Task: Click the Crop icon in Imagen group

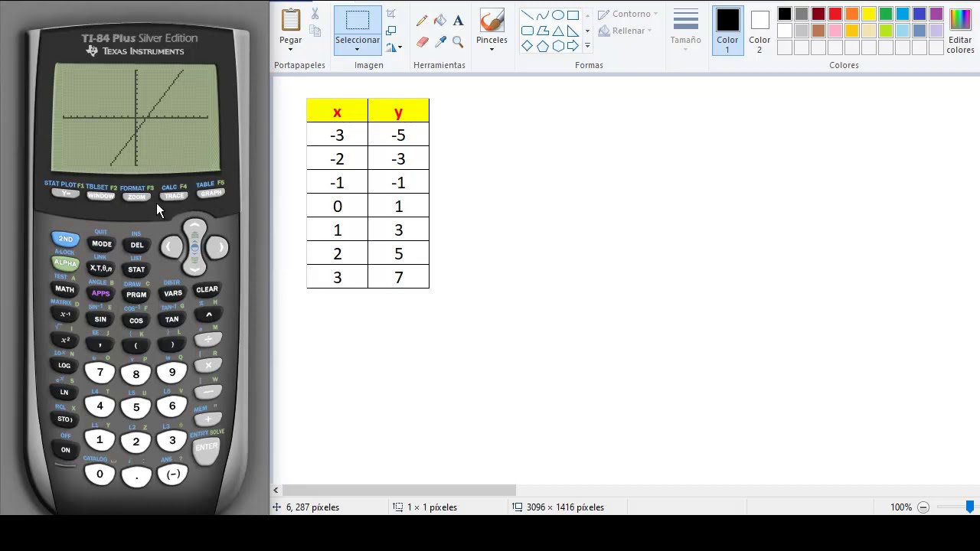Action: tap(391, 14)
